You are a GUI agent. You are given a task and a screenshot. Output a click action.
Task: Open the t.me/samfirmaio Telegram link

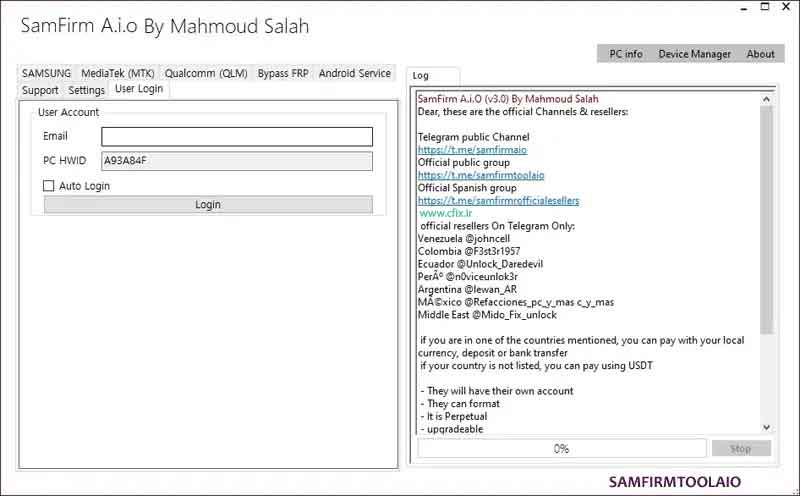point(472,150)
